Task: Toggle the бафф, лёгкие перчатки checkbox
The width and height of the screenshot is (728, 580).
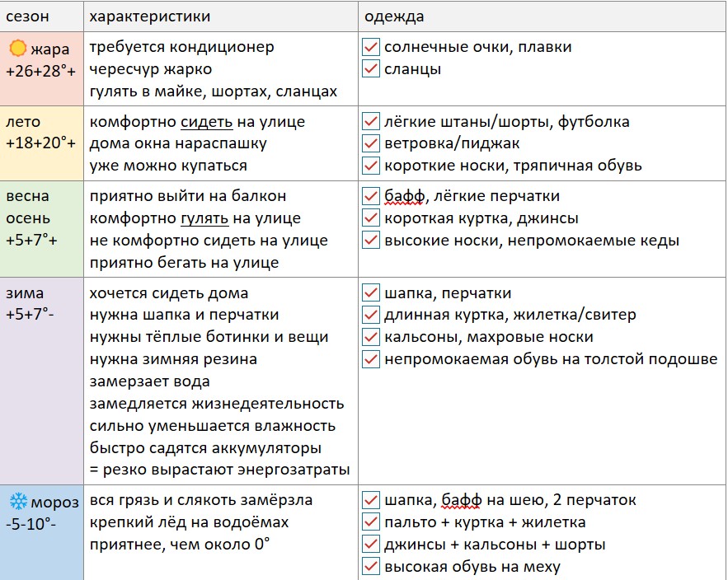Action: coord(371,196)
